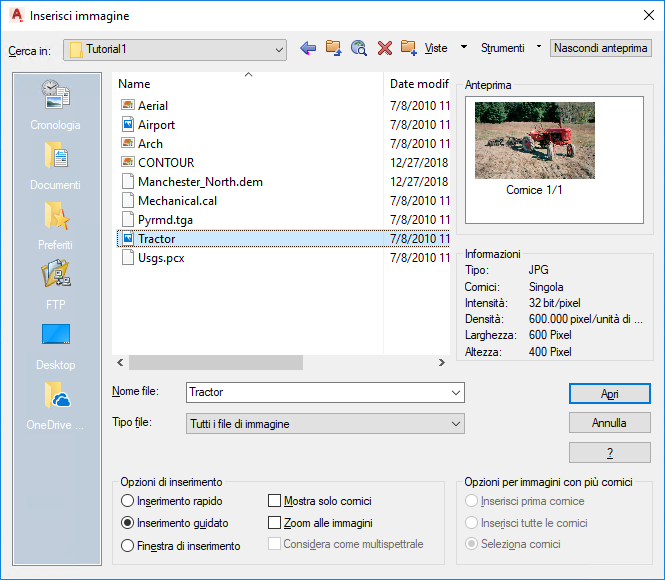This screenshot has width=665, height=580.
Task: Enable Zoom alle immagini checkbox
Action: point(274,523)
